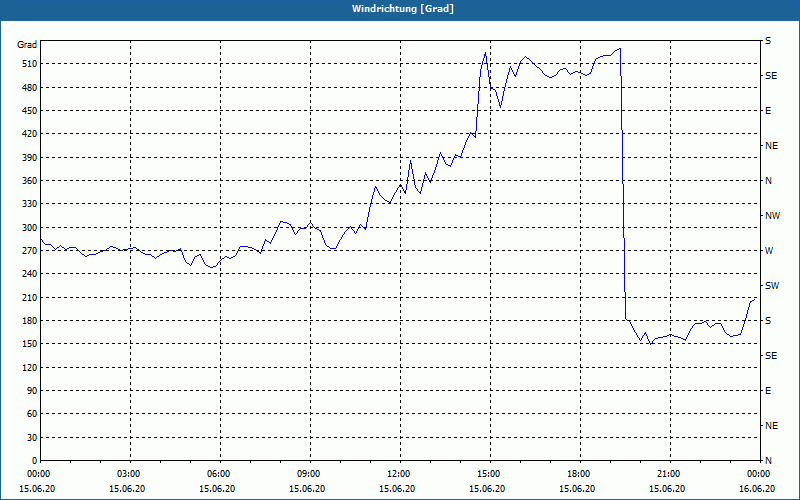Screen dimensions: 800x500
Task: Click the 15:00 time label
Action: 487,473
